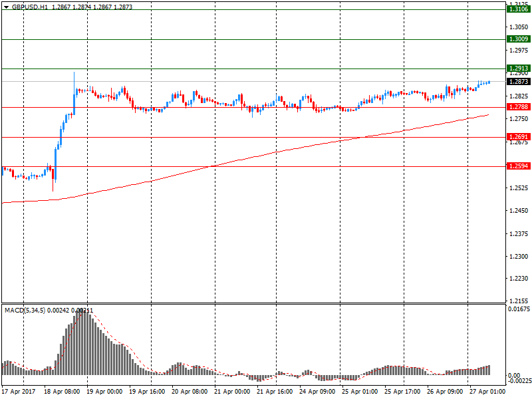Image resolution: width=532 pixels, height=399 pixels.
Task: Click the 21 Apr 16:00 time label
Action: pyautogui.click(x=275, y=392)
